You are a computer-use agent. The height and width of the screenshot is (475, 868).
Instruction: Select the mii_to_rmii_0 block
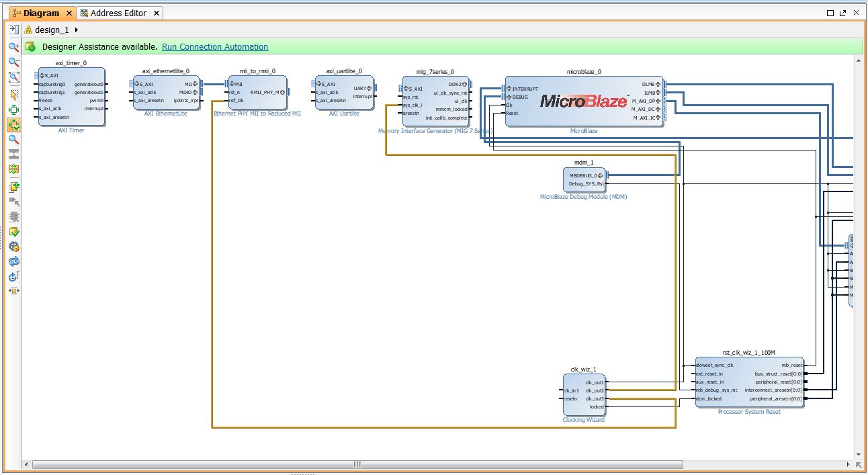(x=257, y=92)
